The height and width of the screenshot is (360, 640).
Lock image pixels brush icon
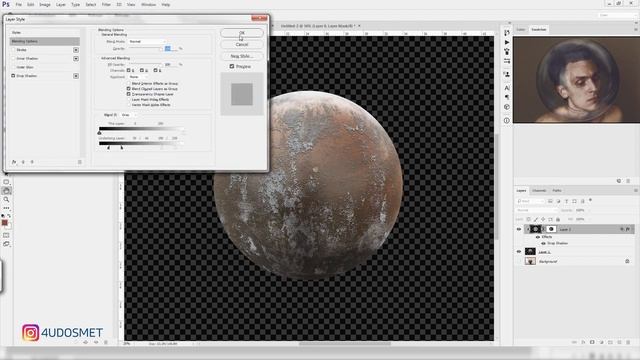point(536,219)
